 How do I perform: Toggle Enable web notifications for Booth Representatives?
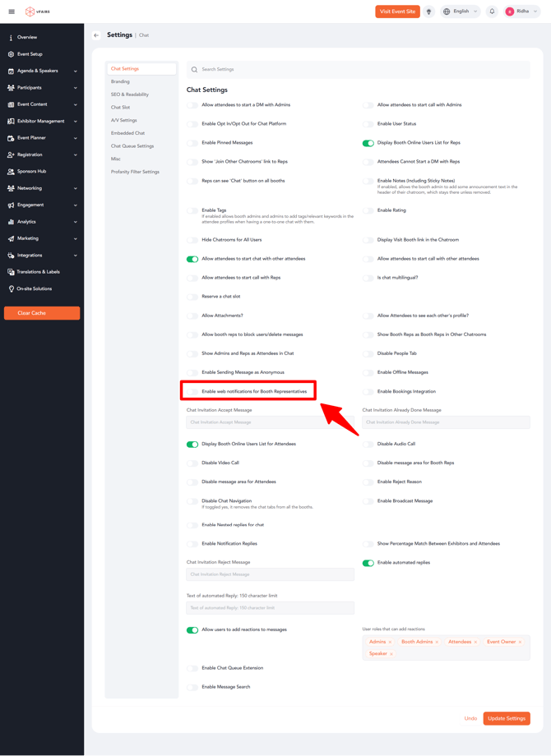[192, 392]
